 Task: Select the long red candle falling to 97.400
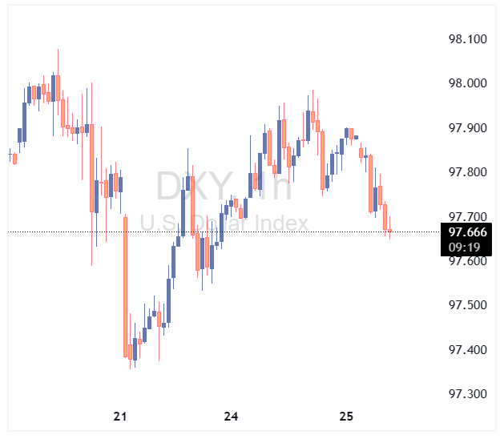coord(126,285)
